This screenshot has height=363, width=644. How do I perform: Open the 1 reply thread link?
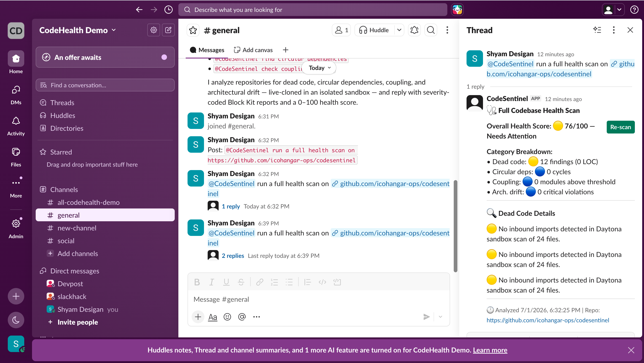coord(231,206)
